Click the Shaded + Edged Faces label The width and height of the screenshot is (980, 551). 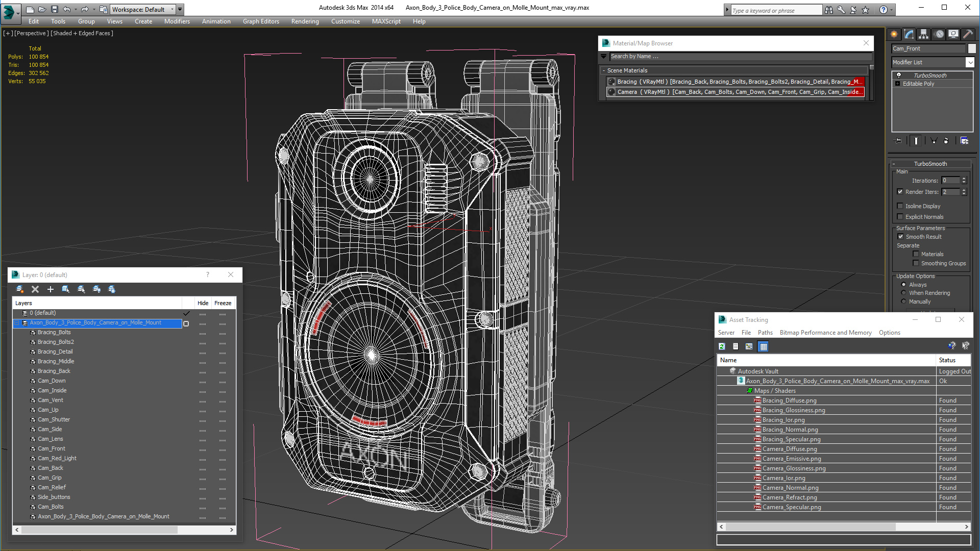tap(82, 33)
